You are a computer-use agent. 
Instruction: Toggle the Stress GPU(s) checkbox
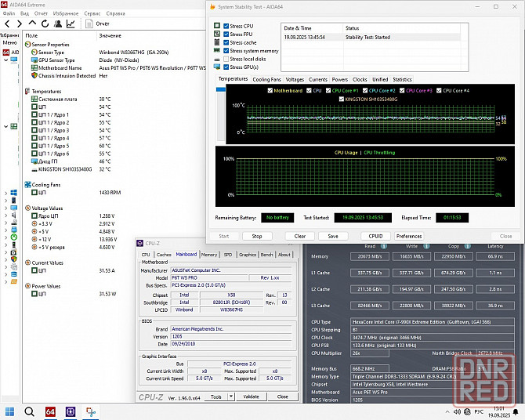pyautogui.click(x=226, y=67)
